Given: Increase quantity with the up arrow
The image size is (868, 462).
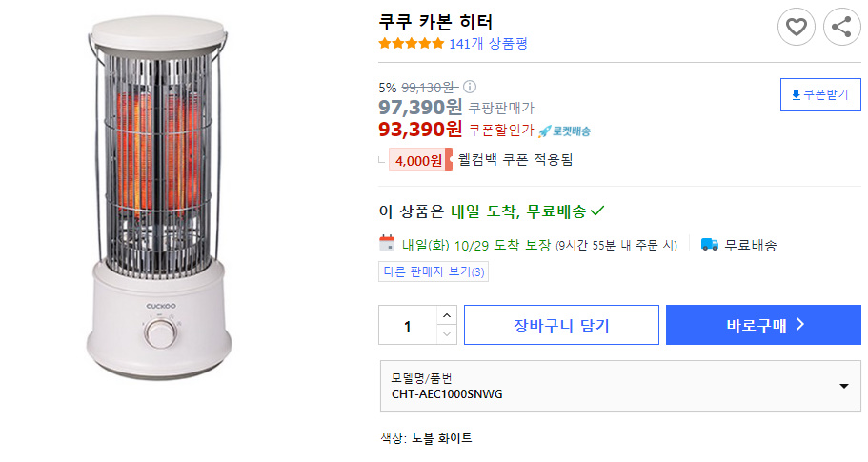Looking at the screenshot, I should [447, 315].
